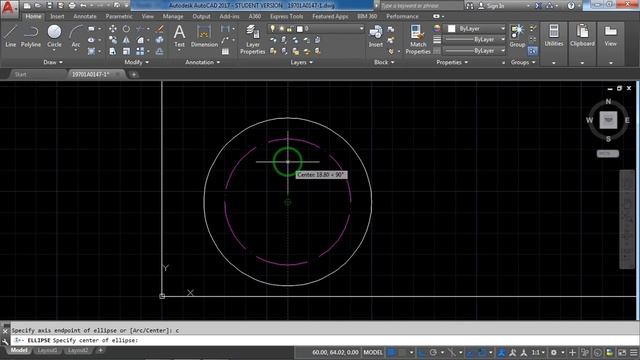The image size is (640, 360).
Task: Click the Rotate tool in Modify panel
Action: pyautogui.click(x=126, y=29)
